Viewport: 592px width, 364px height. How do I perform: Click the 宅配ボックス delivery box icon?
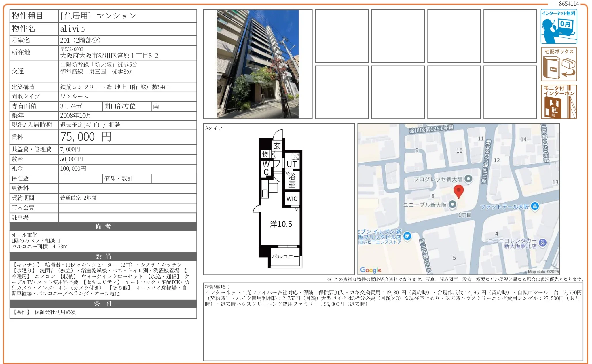coord(559,64)
